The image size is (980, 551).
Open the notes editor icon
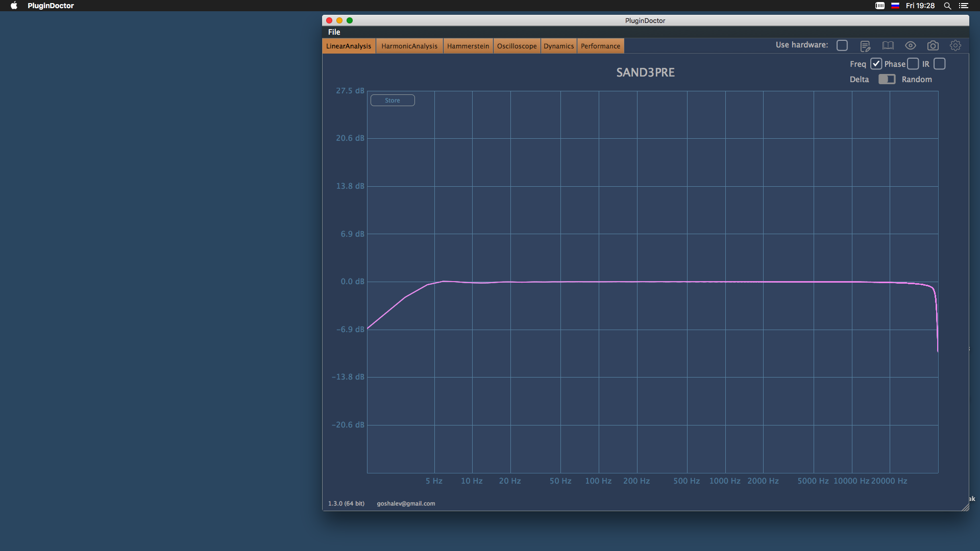(x=865, y=46)
